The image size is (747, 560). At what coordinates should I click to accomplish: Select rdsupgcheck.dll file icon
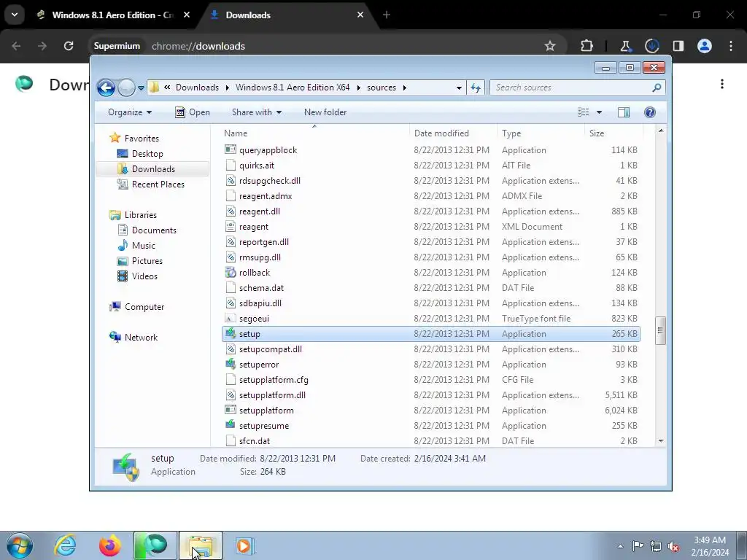[231, 181]
